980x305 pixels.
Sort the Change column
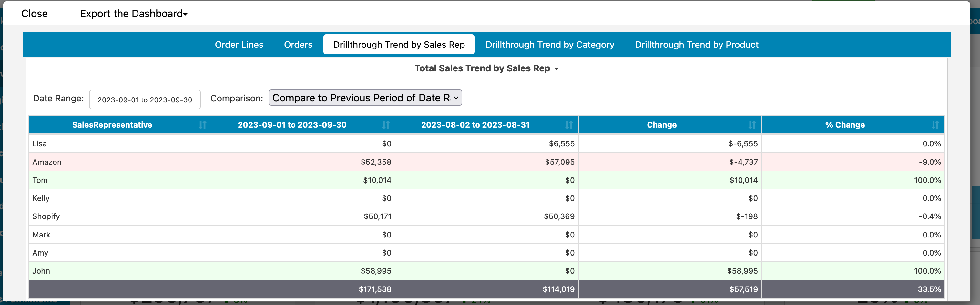(751, 125)
